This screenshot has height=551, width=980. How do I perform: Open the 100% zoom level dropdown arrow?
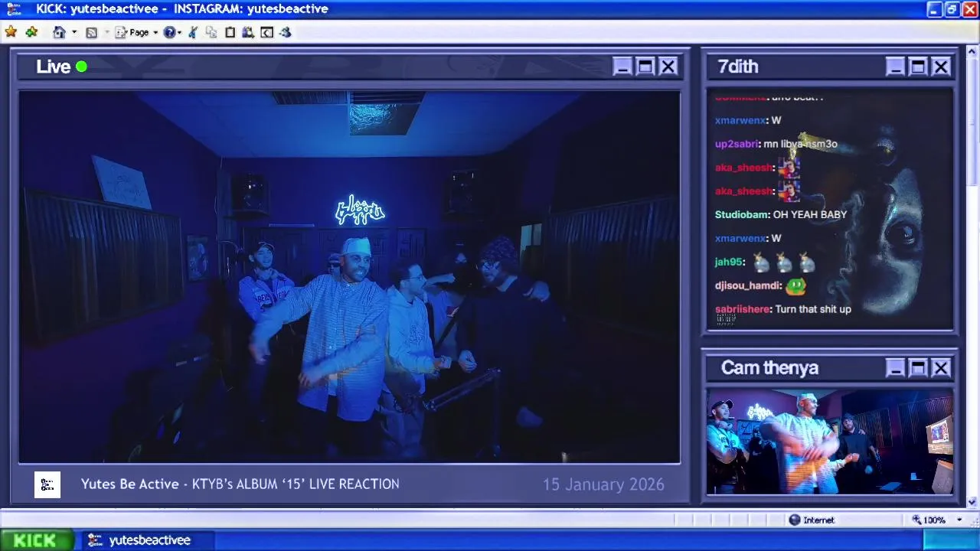pos(959,520)
